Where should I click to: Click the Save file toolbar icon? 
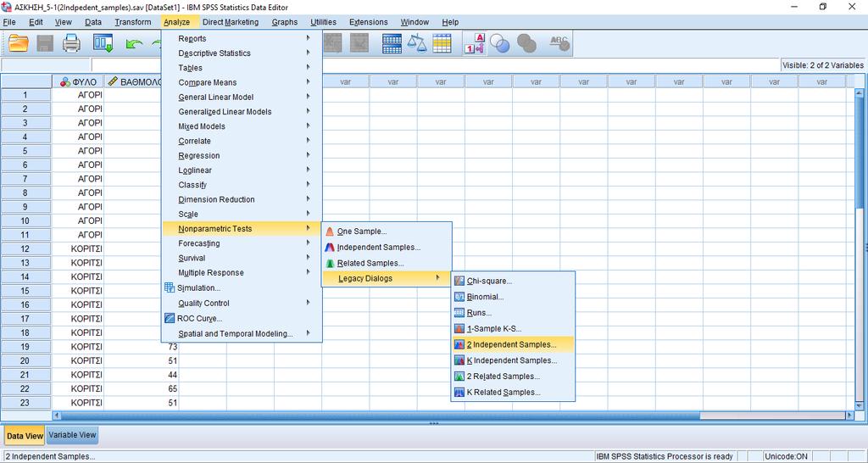[x=45, y=43]
